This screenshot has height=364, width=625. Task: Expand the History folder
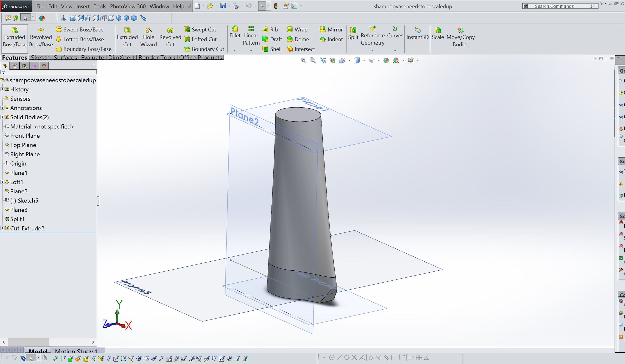(x=2, y=89)
